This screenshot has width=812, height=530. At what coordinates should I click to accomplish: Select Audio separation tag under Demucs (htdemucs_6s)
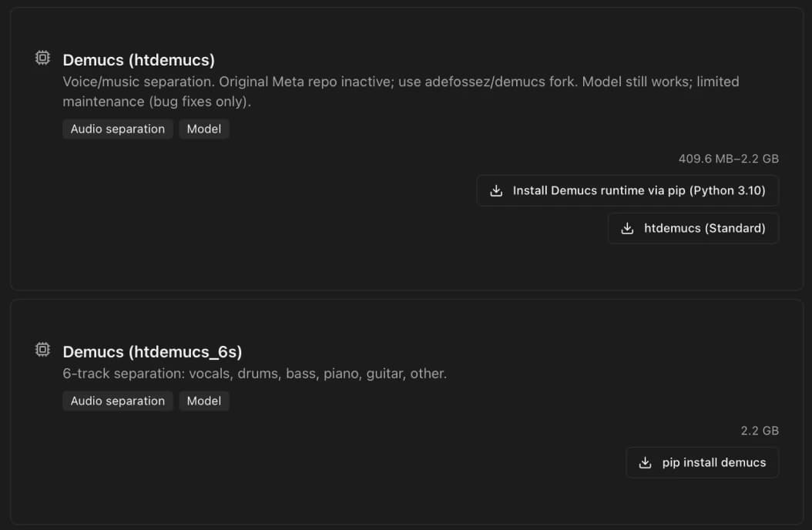(x=118, y=401)
